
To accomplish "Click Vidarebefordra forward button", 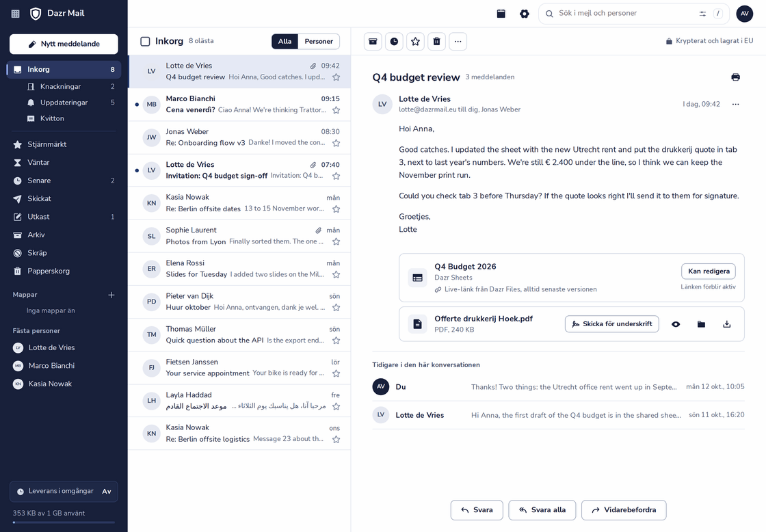I will click(624, 510).
